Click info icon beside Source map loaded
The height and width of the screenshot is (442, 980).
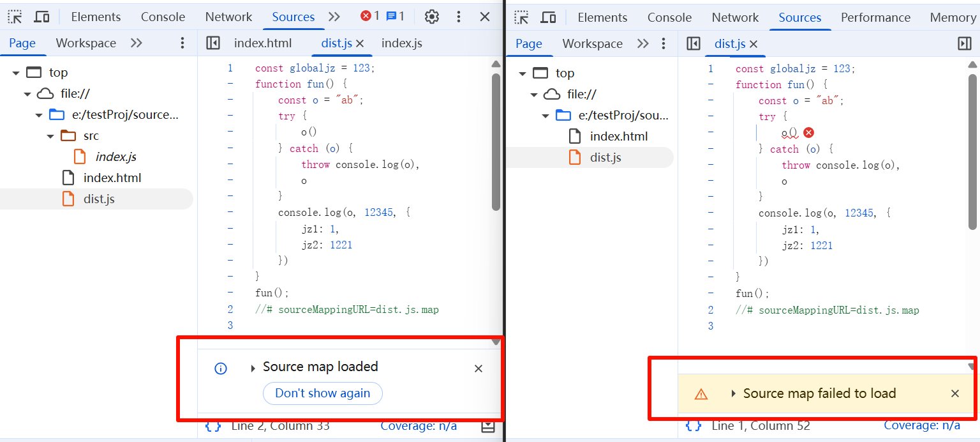click(221, 369)
